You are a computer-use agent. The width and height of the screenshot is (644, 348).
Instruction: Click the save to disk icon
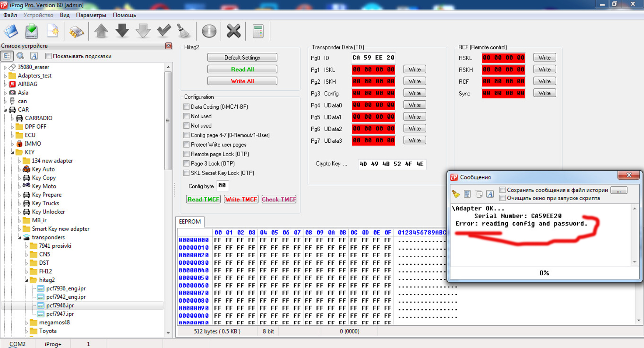(x=32, y=31)
